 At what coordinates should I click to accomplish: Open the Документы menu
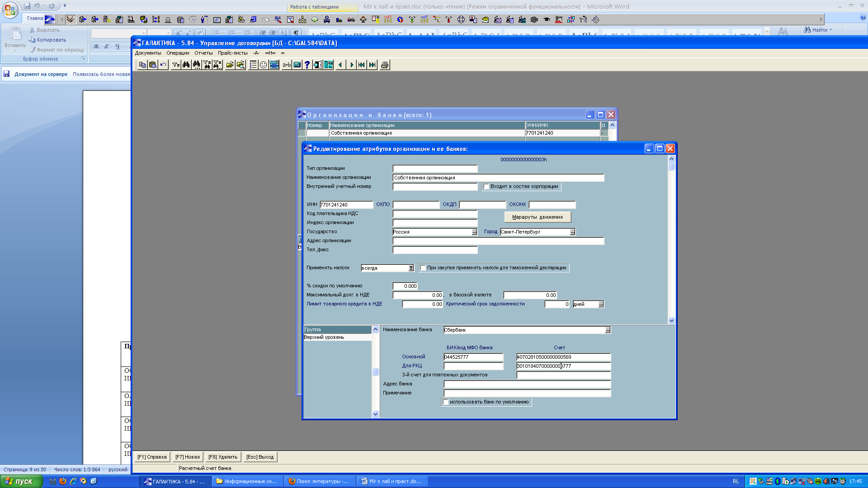click(148, 53)
